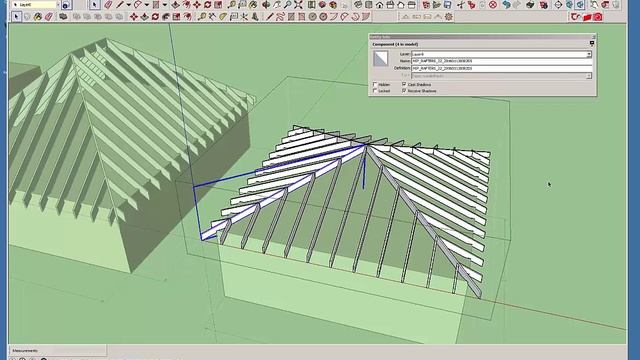The width and height of the screenshot is (640, 360).
Task: Click the Outer Shell solid tool icon
Action: coord(63,17)
